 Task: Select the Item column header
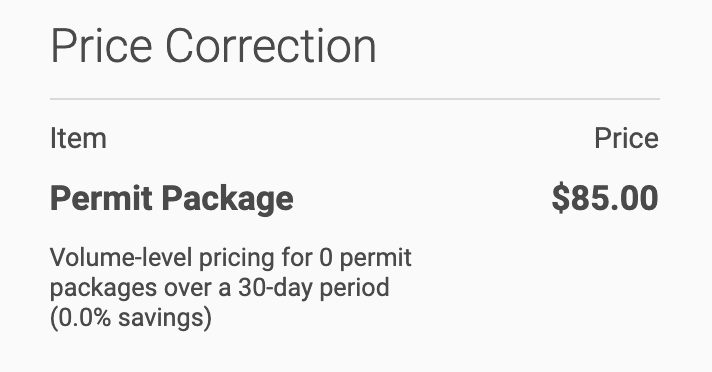coord(79,138)
